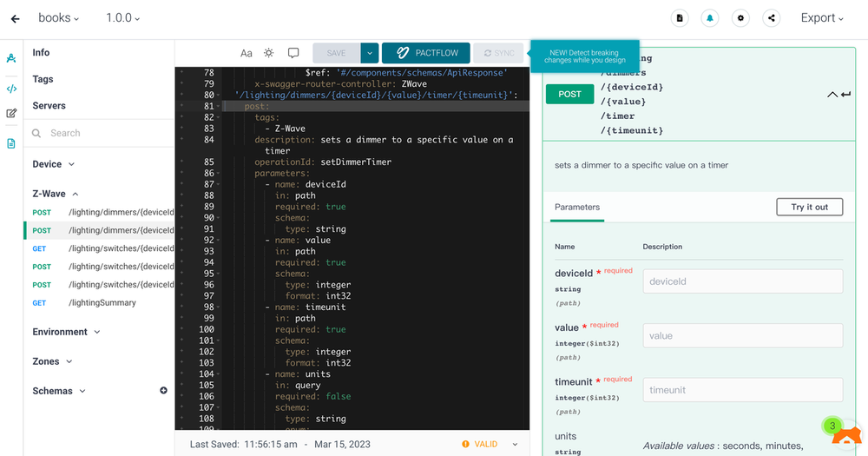This screenshot has height=456, width=868.
Task: Toggle editor theme with sun icon
Action: point(269,53)
